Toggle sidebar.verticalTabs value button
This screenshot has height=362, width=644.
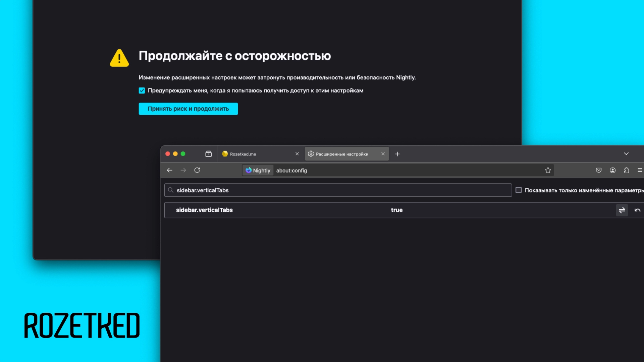(x=622, y=210)
